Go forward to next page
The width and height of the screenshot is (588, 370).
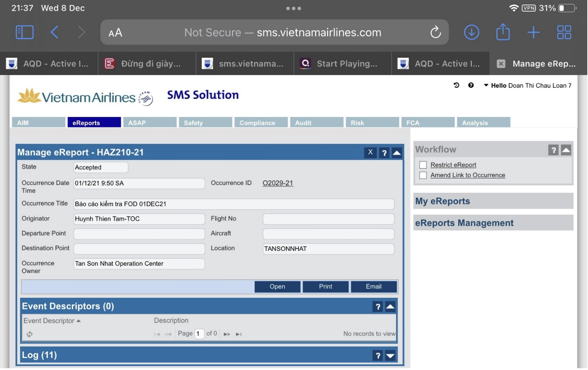(x=82, y=32)
